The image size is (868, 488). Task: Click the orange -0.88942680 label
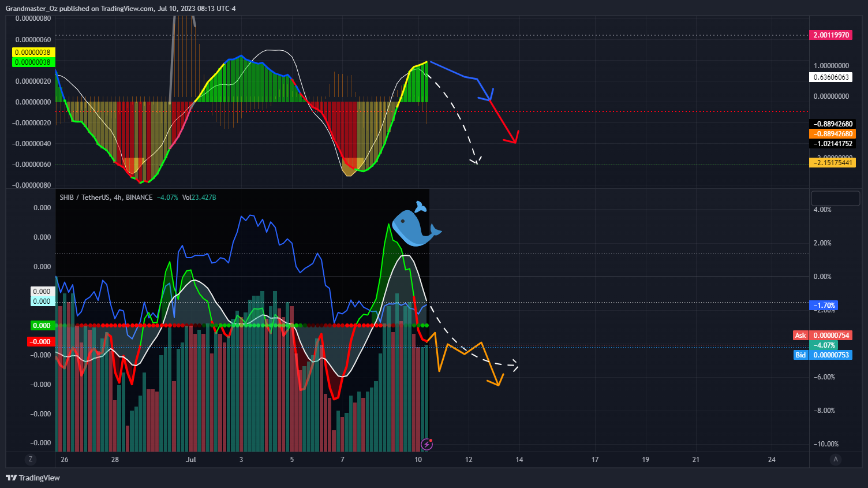pos(833,134)
